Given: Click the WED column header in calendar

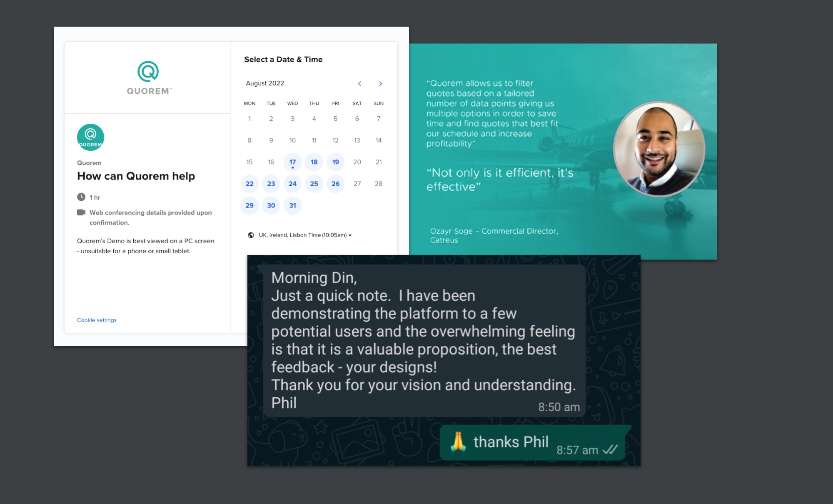Looking at the screenshot, I should click(292, 103).
